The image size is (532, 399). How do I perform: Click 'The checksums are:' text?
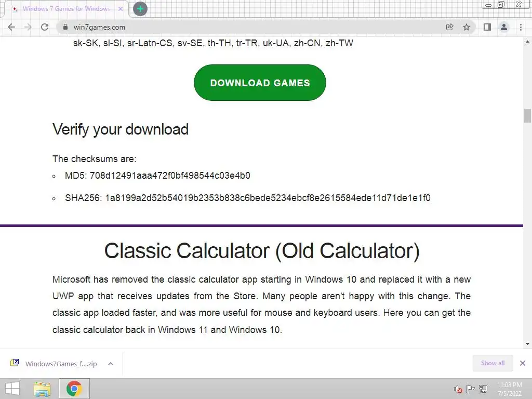tap(95, 159)
